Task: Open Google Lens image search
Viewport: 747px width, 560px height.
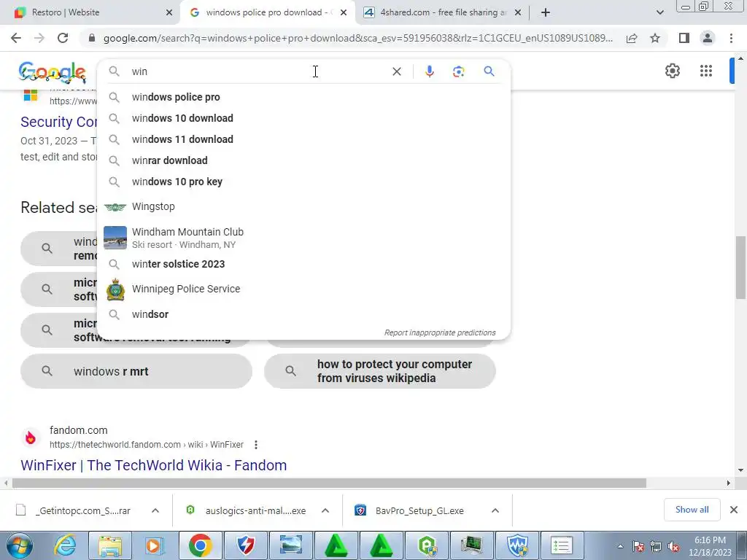Action: 458,71
